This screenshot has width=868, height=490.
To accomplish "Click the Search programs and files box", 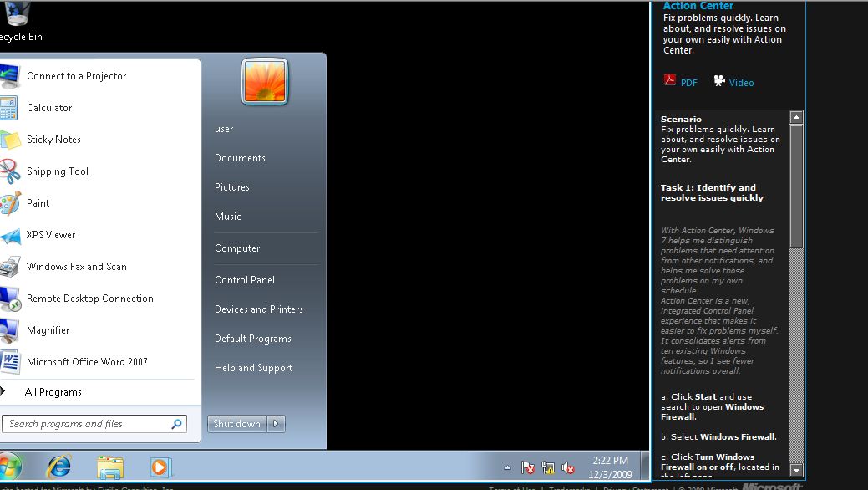I will (x=94, y=424).
